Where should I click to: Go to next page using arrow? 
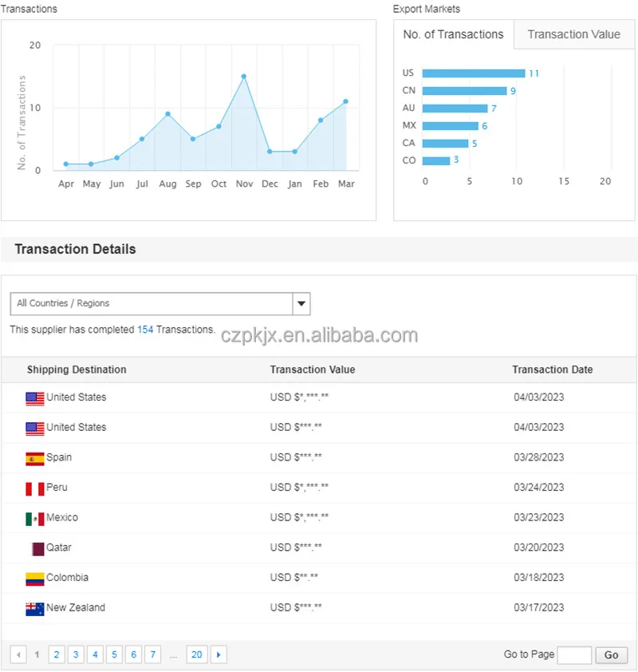coord(219,655)
